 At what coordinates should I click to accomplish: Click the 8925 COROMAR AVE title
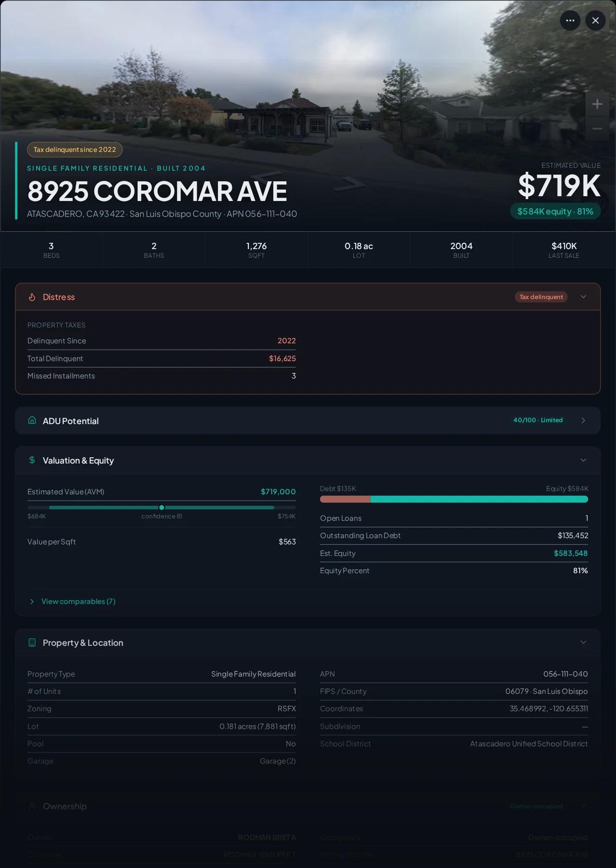click(x=157, y=191)
